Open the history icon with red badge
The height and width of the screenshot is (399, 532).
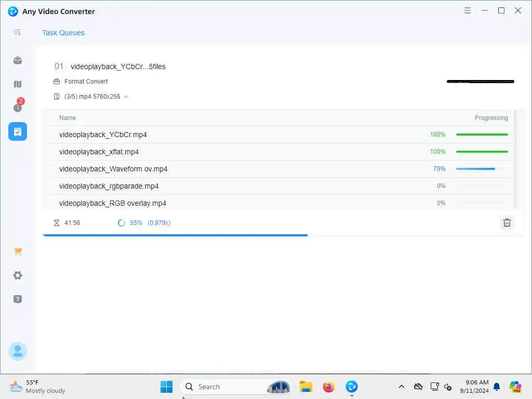(18, 105)
